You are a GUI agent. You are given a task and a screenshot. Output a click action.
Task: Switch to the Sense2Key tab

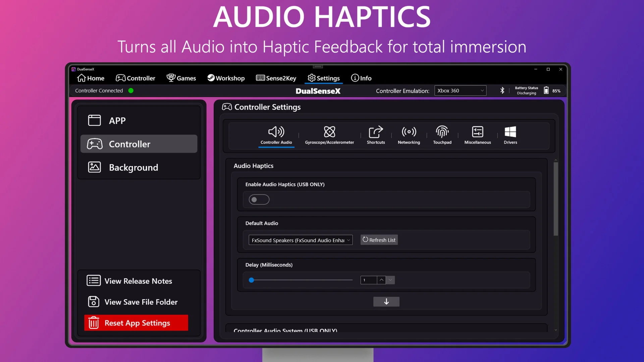tap(276, 78)
